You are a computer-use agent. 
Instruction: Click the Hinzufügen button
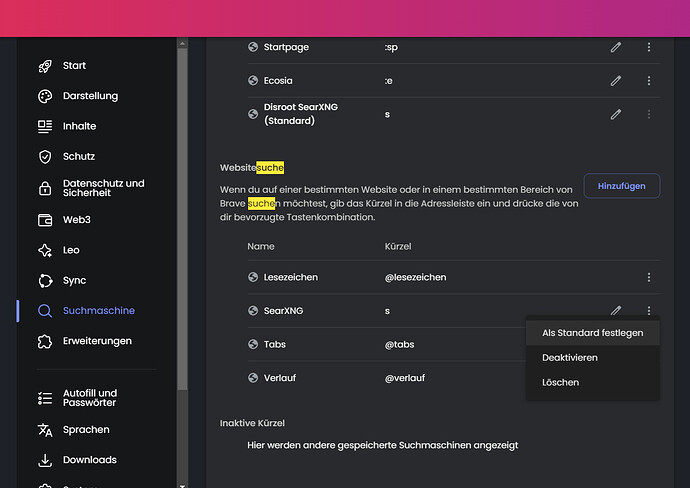621,186
